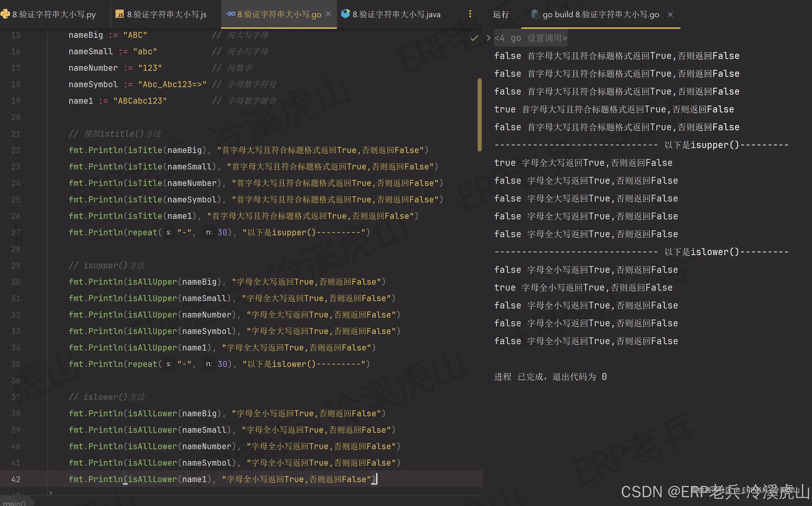Viewport: 812px width, 506px height.
Task: Close the 8.验证字符串大小写.go editor tab
Action: [x=328, y=14]
